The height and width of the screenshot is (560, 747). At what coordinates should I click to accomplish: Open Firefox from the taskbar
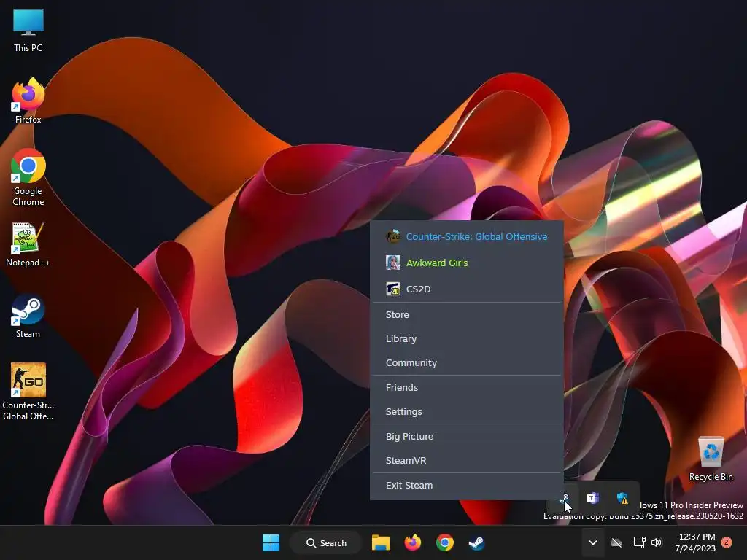tap(413, 542)
